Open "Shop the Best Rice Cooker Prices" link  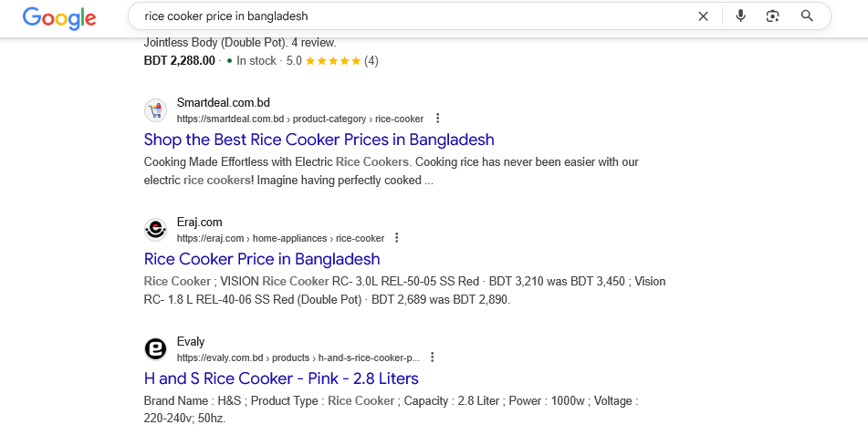(319, 140)
